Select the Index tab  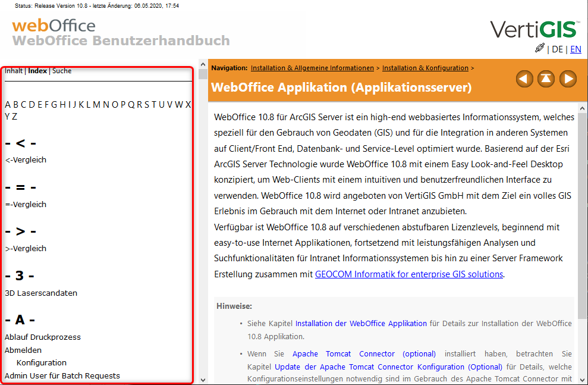(37, 70)
